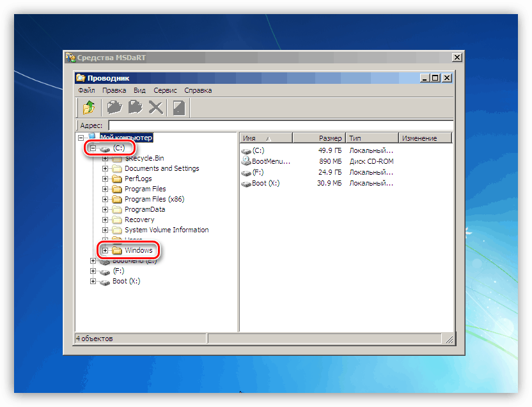Select the (F:) label in folder tree

[x=118, y=271]
